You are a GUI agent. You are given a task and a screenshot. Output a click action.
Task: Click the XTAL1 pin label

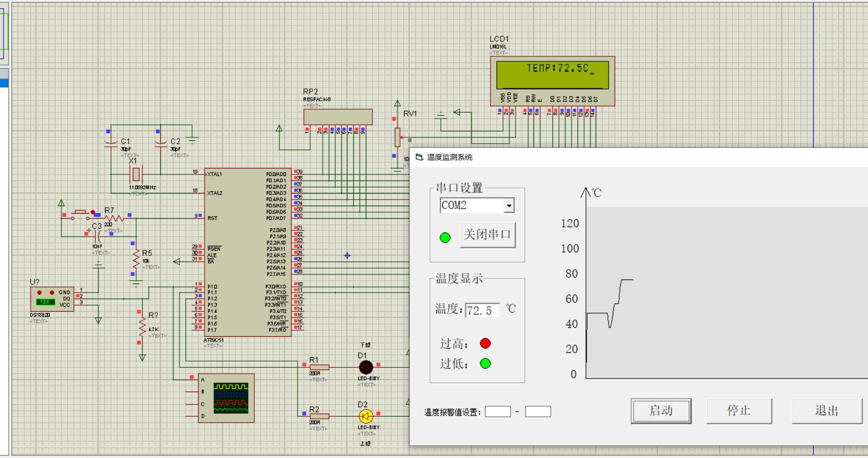[215, 174]
